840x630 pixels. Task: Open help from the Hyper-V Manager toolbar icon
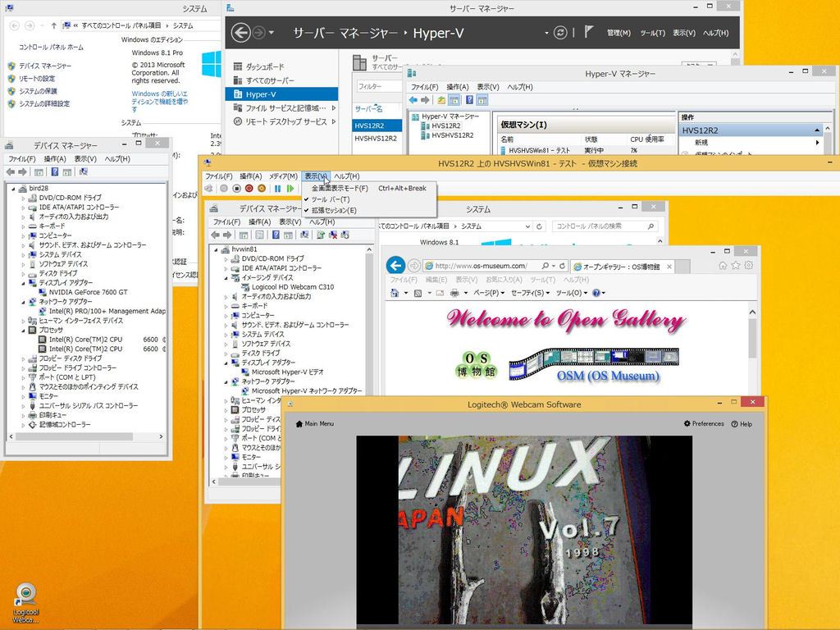469,100
